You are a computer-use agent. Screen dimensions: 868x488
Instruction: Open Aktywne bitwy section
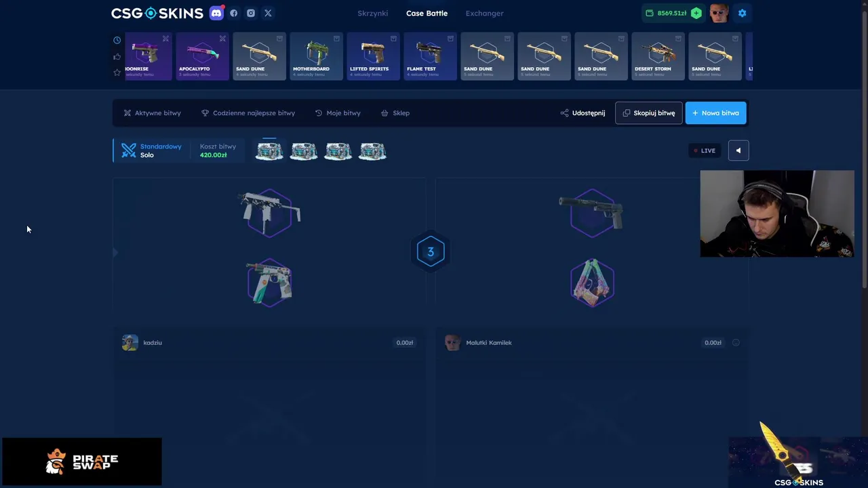(152, 113)
